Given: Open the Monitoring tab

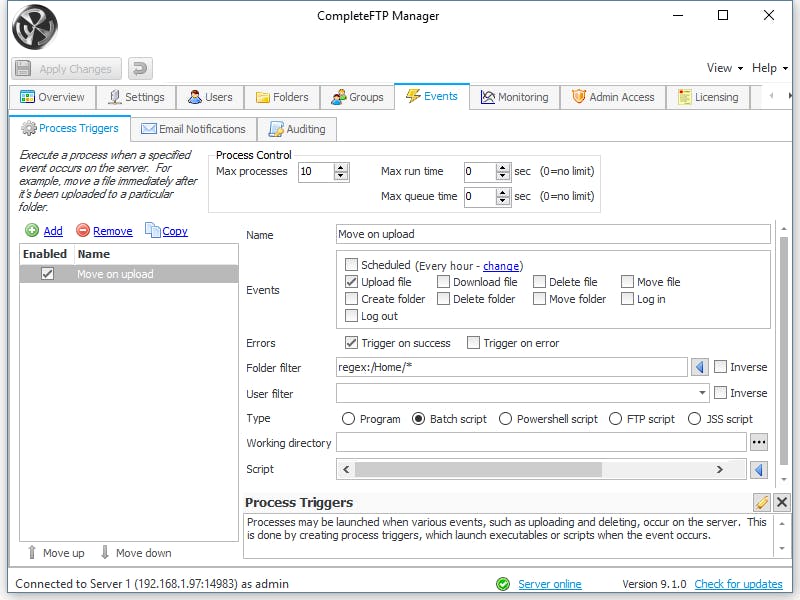Looking at the screenshot, I should 514,97.
